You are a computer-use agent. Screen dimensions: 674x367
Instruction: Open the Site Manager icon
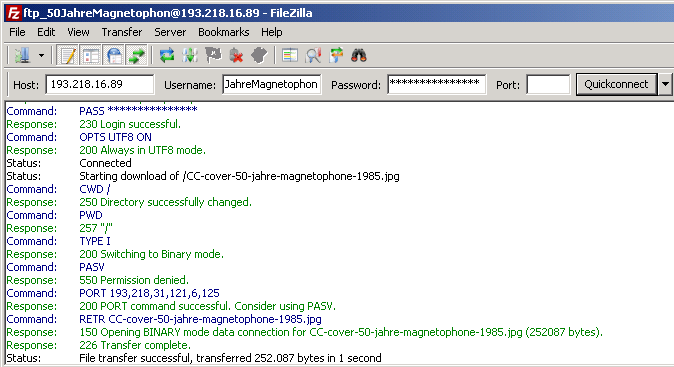[22, 55]
